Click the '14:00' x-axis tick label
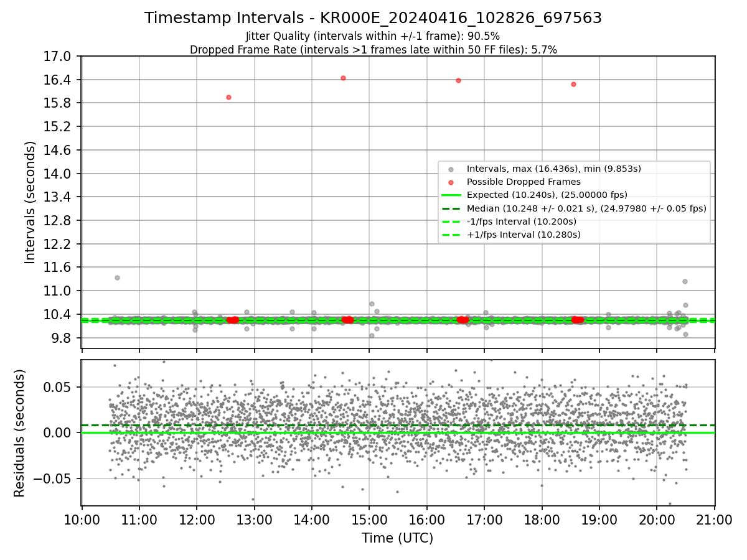This screenshot has height=560, width=747. 311,521
